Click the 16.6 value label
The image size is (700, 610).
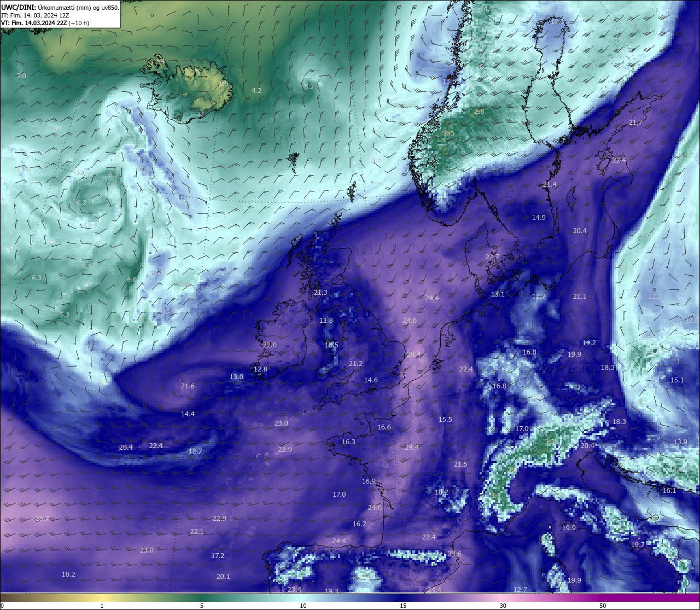tap(384, 427)
